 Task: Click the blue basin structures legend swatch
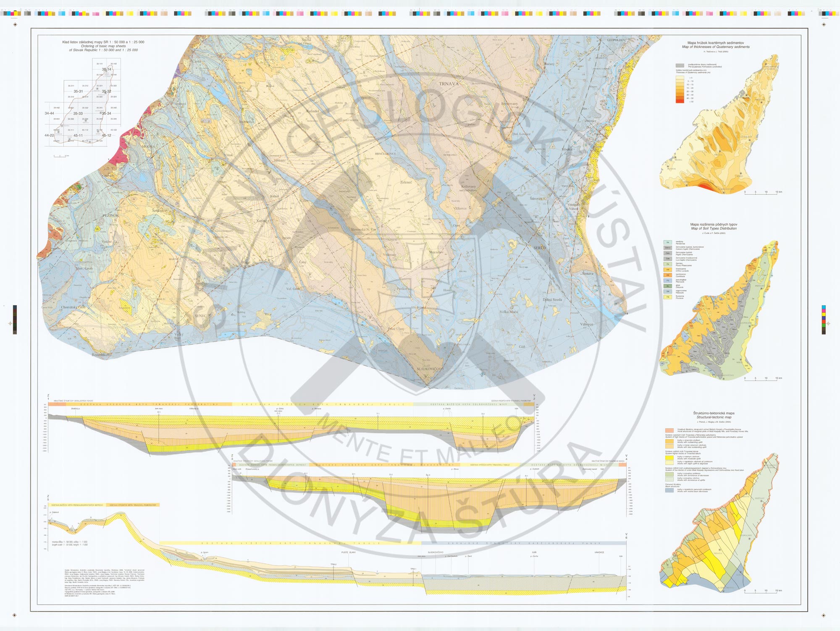tap(669, 490)
